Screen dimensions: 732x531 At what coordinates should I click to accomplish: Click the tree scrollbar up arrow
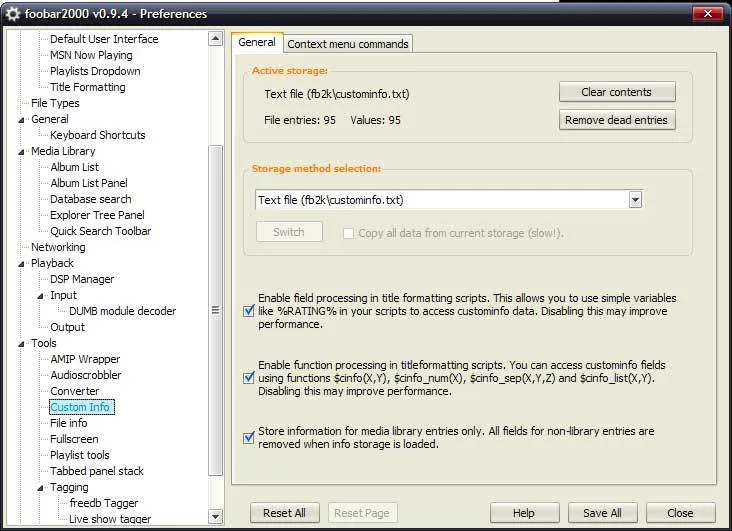tap(215, 38)
